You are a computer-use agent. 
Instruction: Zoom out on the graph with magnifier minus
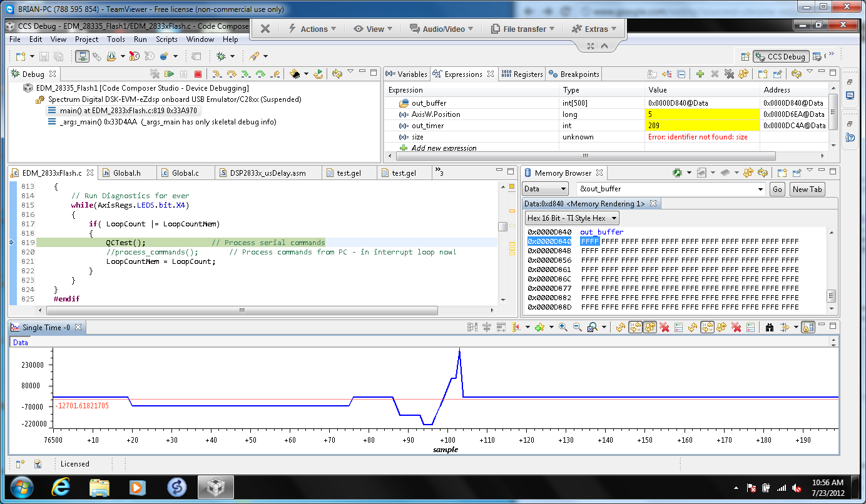(x=577, y=327)
